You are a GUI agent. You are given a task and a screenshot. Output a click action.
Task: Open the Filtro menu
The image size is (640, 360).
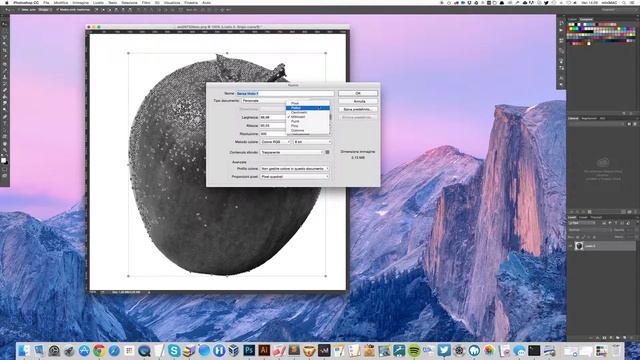[x=146, y=2]
